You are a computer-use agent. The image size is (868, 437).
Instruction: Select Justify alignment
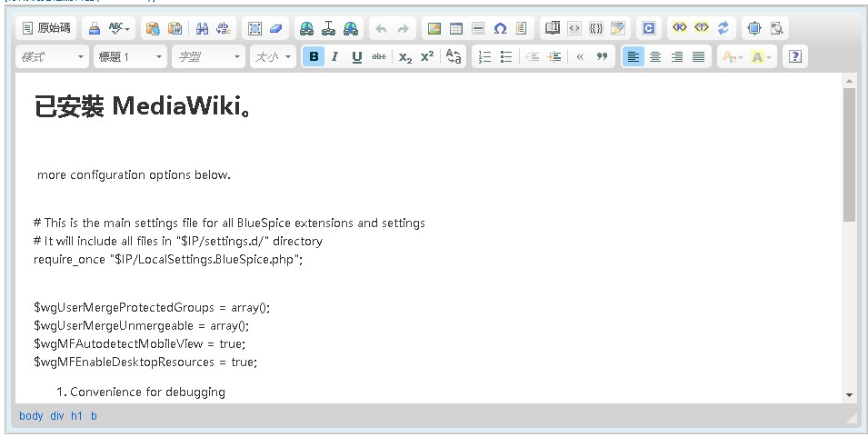pos(699,56)
